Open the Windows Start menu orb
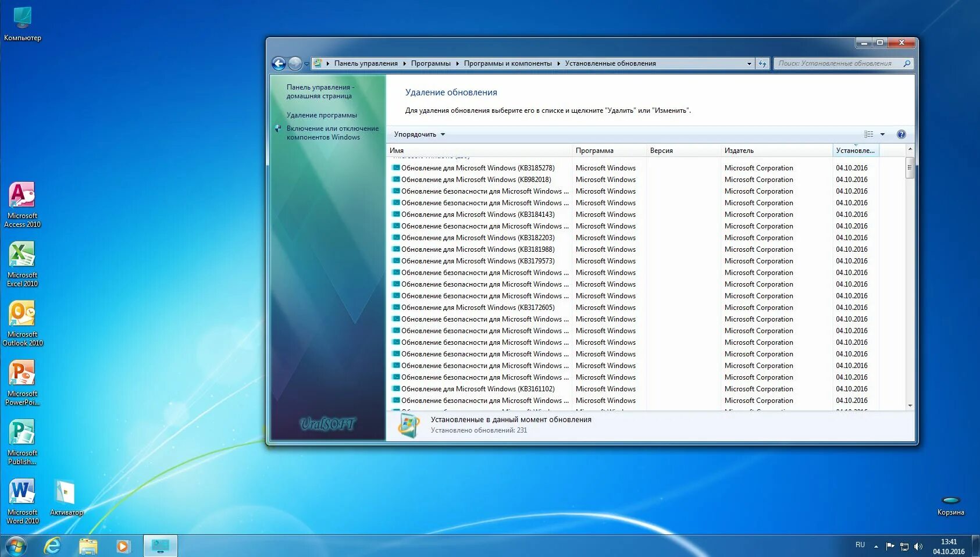The height and width of the screenshot is (557, 980). [16, 546]
